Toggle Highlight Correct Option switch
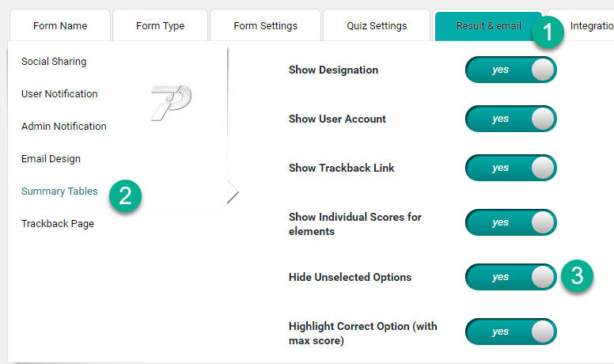Screen dimensions: 614x364 coord(511,332)
